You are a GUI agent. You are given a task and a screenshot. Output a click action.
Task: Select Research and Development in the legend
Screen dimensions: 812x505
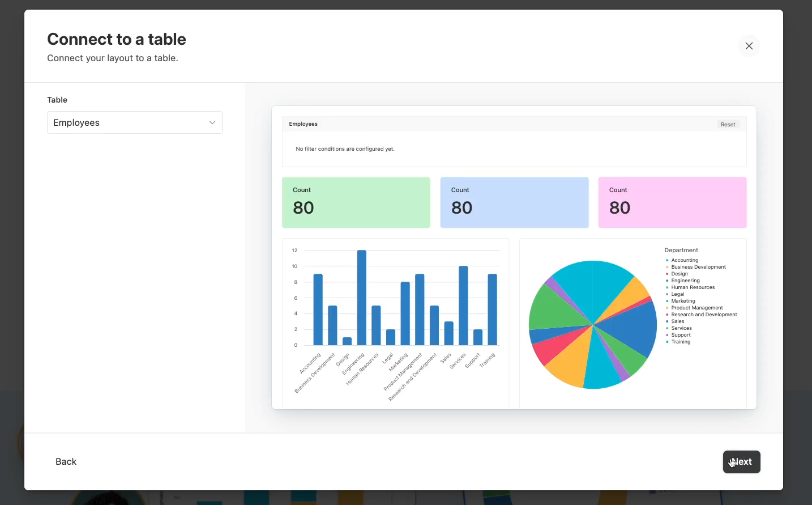click(x=704, y=315)
